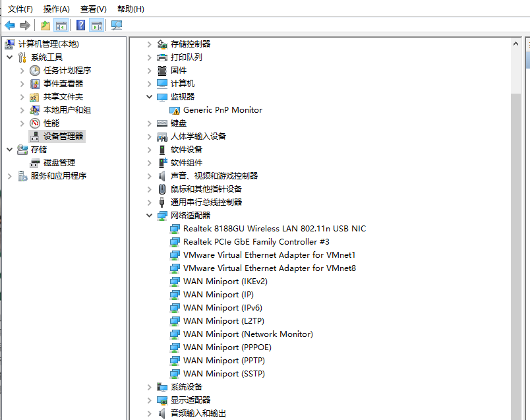Select Realtek PCIe GbE Family Controller #3
The width and height of the screenshot is (530, 420).
pos(256,242)
